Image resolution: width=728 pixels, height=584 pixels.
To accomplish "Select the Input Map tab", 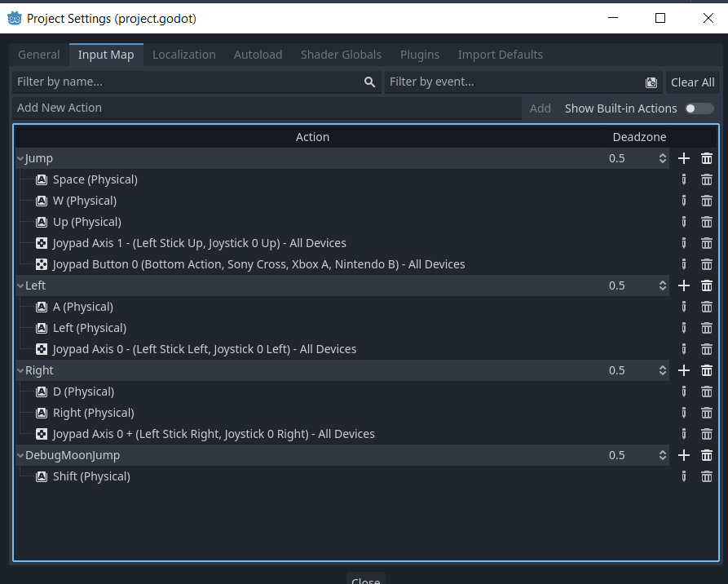I will click(106, 55).
